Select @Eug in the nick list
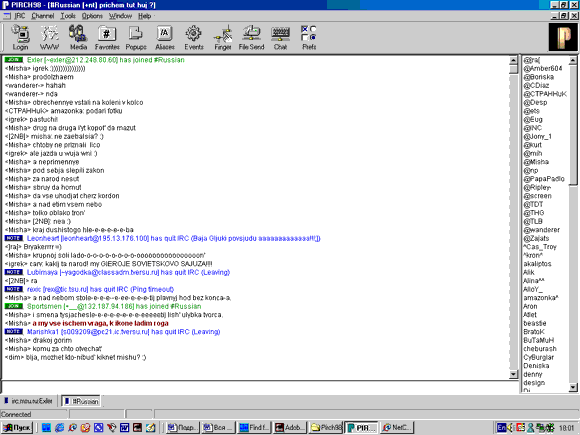 pyautogui.click(x=533, y=119)
